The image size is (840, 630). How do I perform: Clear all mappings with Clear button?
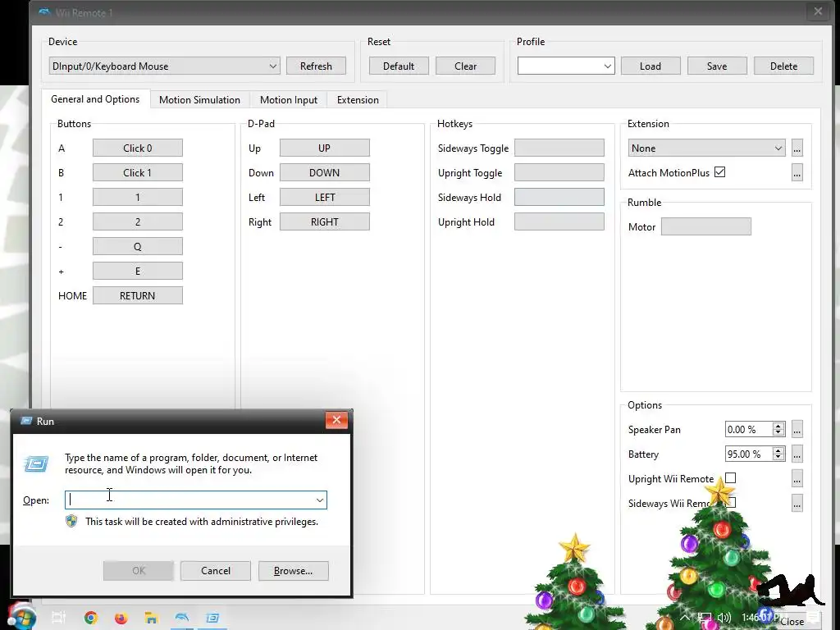tap(466, 66)
